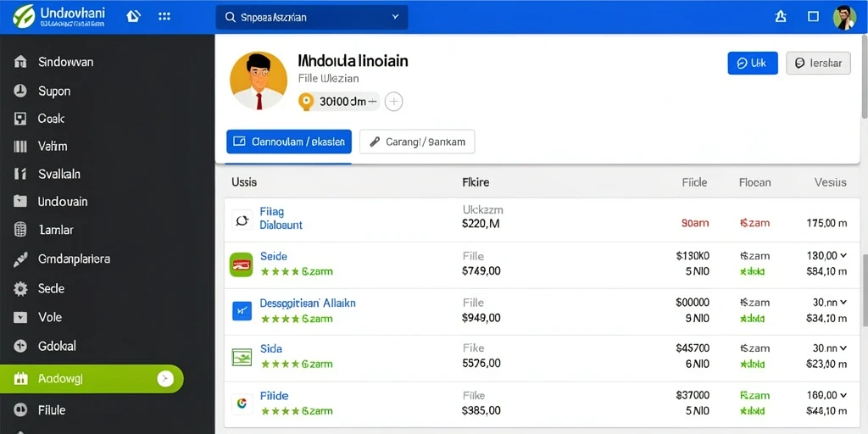Switch to Carangl / Sankam tab
Viewport: 868px width, 434px height.
pos(417,142)
